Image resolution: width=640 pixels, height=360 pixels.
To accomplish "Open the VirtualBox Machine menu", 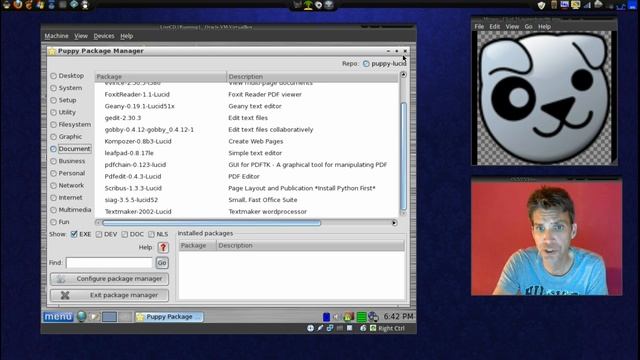I will [56, 36].
